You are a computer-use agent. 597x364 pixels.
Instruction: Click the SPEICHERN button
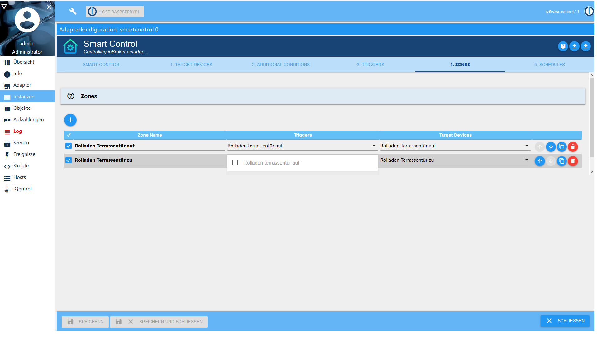85,322
